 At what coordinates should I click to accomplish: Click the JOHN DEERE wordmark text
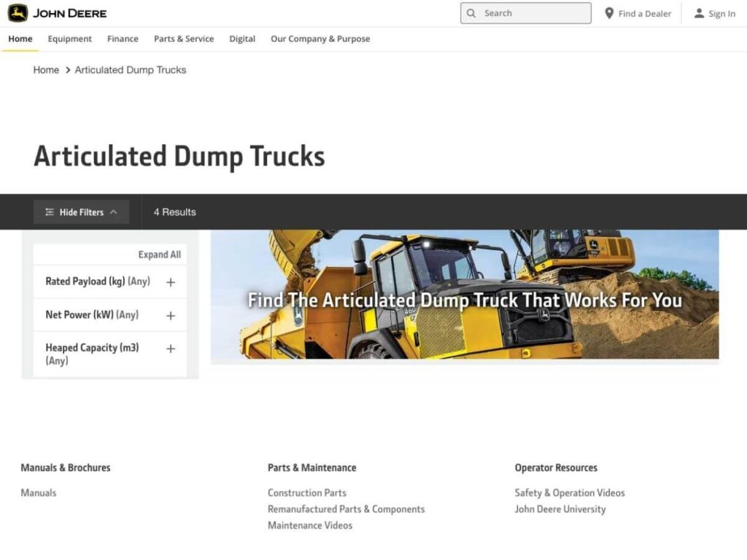click(69, 13)
